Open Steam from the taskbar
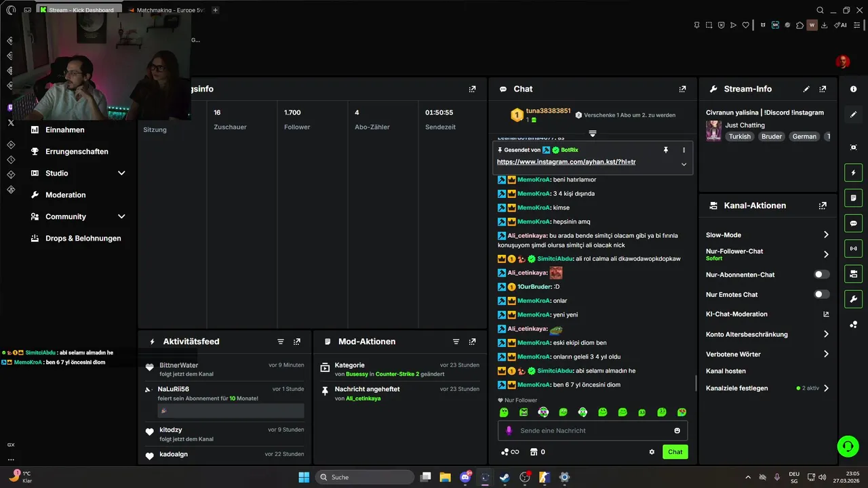Image resolution: width=868 pixels, height=488 pixels. [x=505, y=477]
